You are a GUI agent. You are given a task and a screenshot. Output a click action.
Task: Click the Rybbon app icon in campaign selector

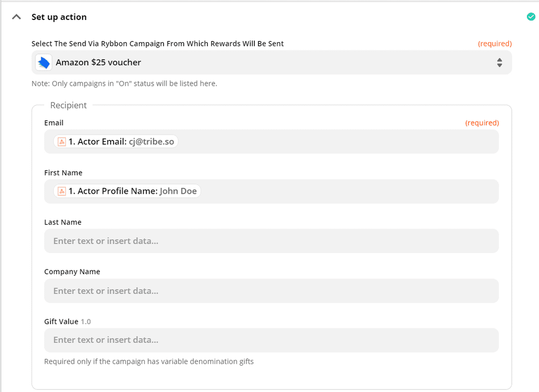tap(44, 63)
